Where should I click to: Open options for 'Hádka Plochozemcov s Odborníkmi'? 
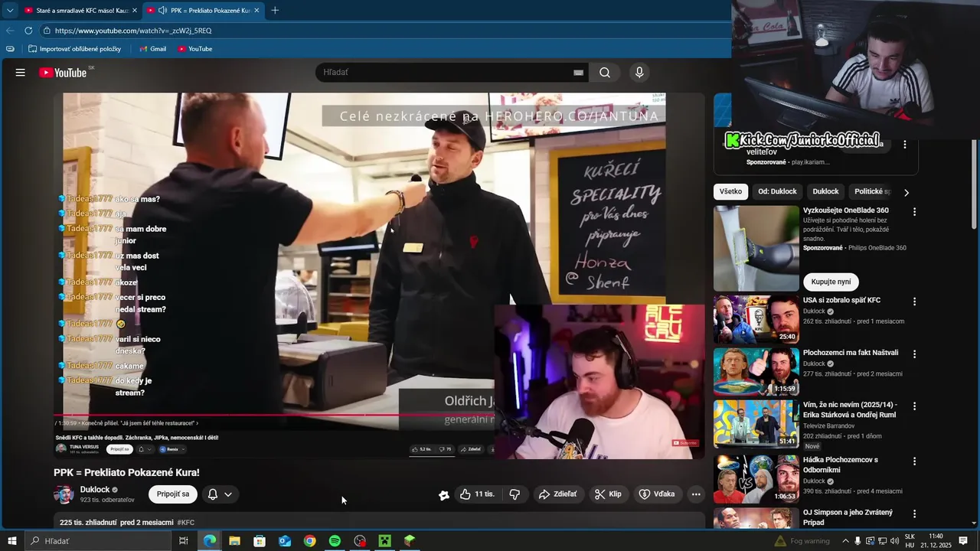pos(914,461)
